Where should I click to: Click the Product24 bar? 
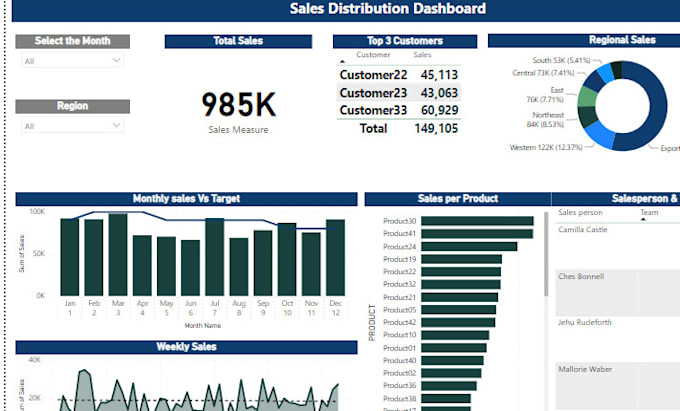point(469,246)
